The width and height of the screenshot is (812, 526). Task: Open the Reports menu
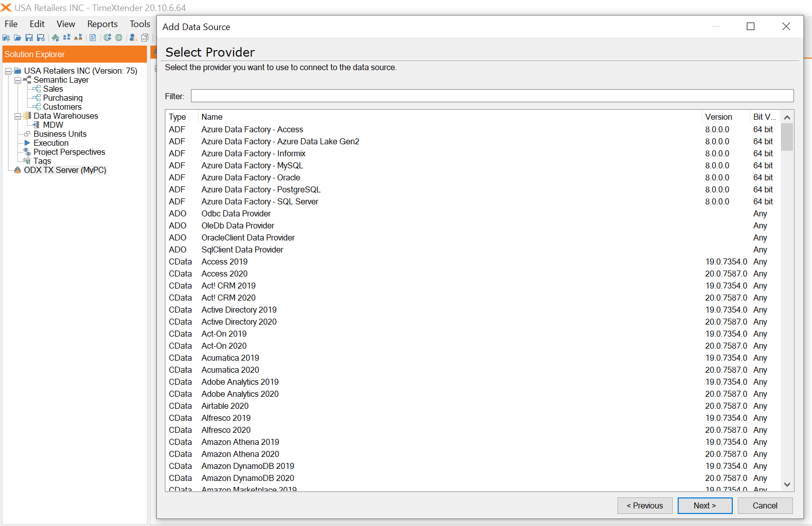tap(102, 24)
